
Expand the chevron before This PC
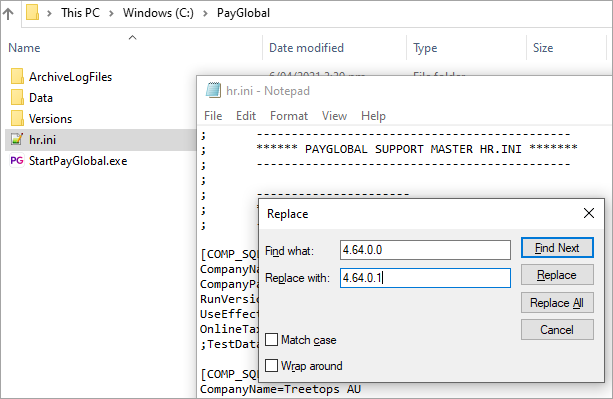click(49, 13)
